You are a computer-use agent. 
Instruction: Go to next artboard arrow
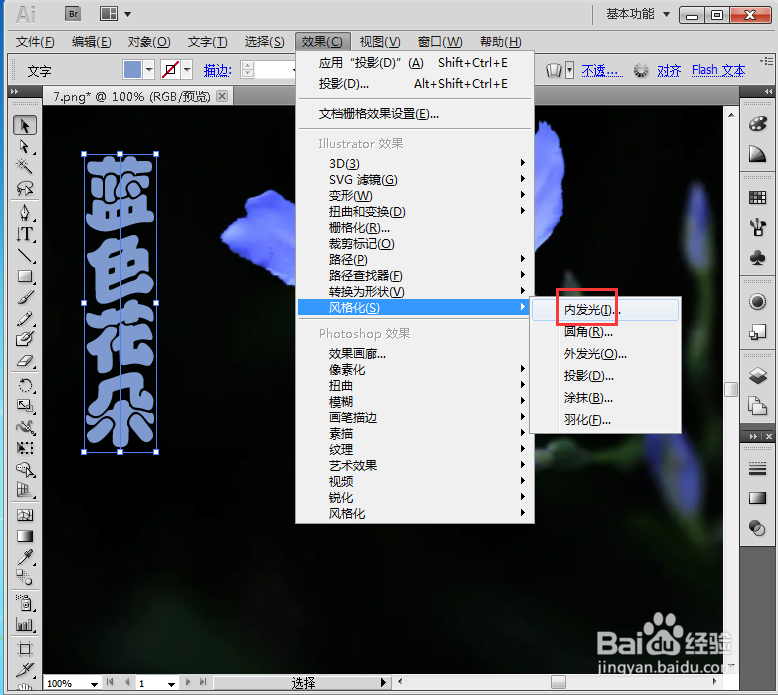pos(188,683)
